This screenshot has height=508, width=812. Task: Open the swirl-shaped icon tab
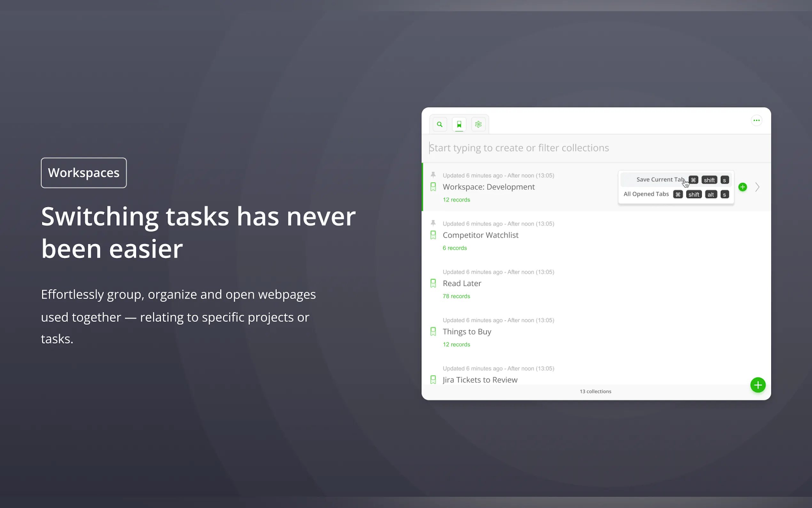click(478, 124)
